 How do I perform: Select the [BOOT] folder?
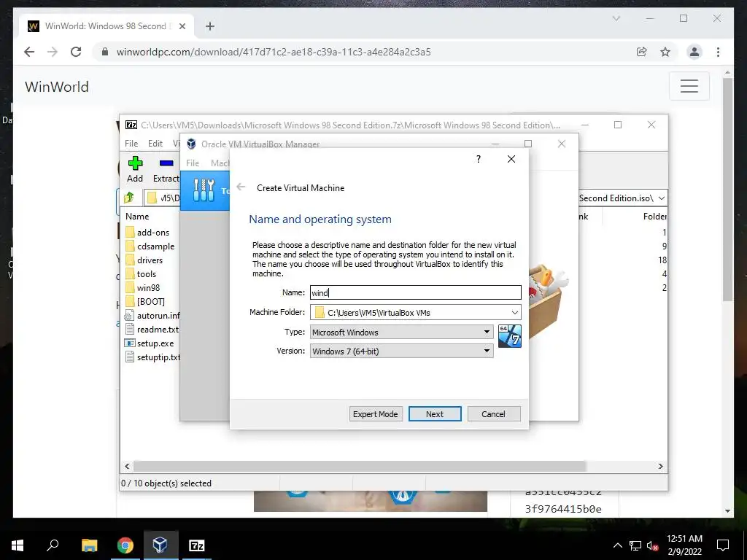point(150,301)
